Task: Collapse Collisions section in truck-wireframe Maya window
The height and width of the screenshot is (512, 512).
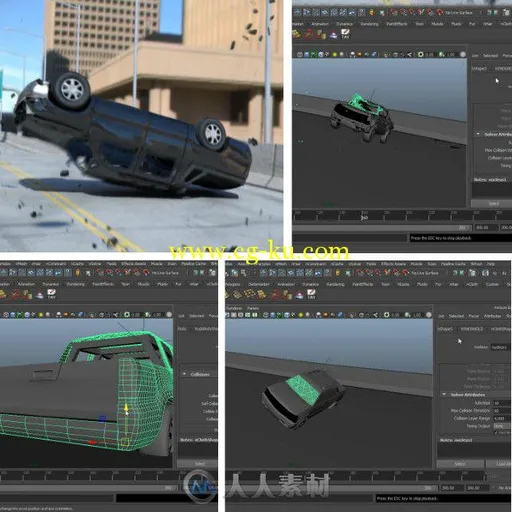Action: (x=184, y=374)
